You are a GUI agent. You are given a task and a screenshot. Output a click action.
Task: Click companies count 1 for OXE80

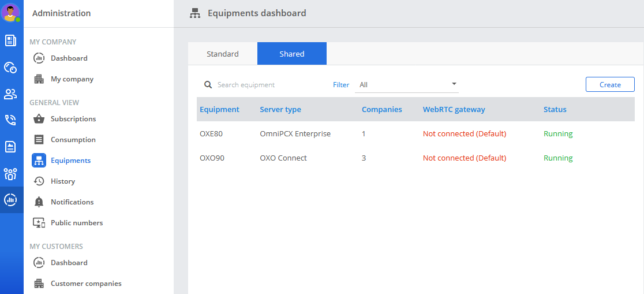[x=364, y=133]
